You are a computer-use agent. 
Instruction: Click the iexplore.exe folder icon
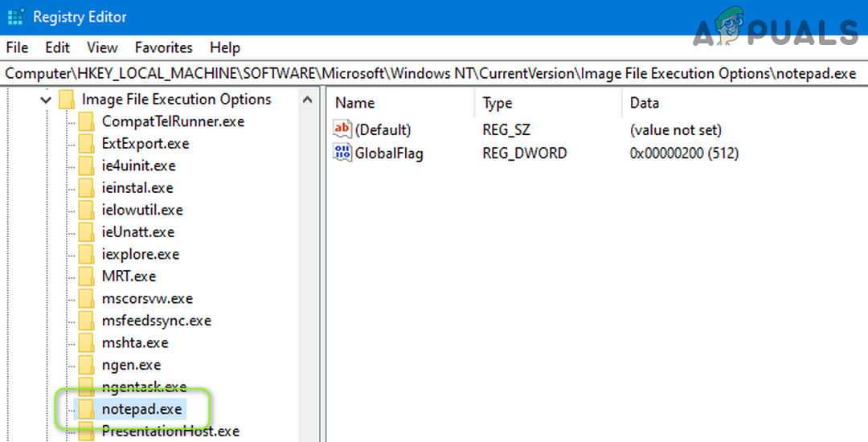[x=85, y=255]
